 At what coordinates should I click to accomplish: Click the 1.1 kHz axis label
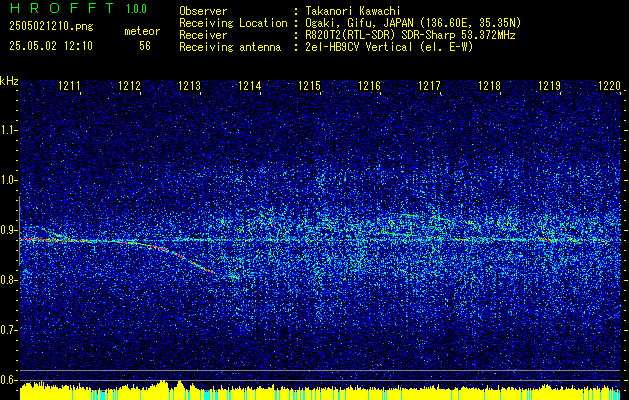point(8,130)
